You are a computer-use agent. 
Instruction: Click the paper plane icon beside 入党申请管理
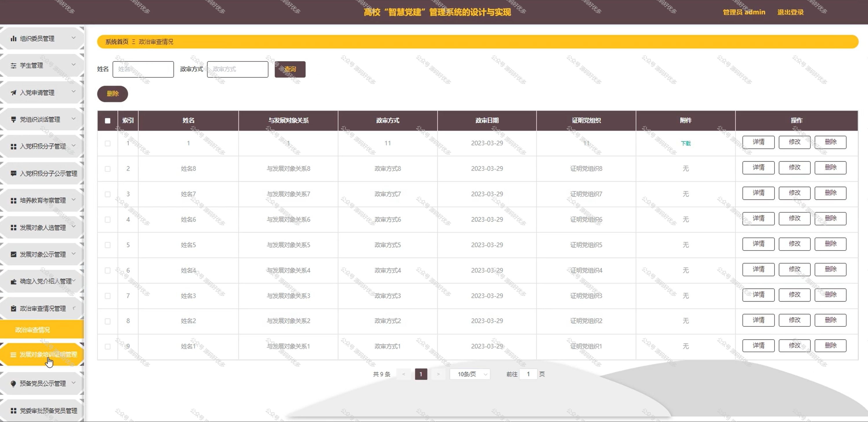(x=14, y=92)
